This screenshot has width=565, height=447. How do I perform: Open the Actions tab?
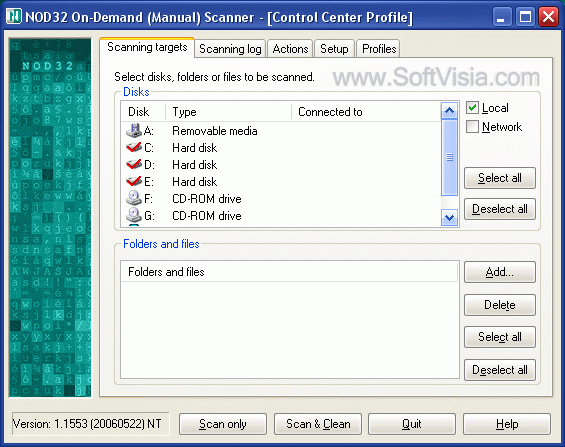(290, 49)
